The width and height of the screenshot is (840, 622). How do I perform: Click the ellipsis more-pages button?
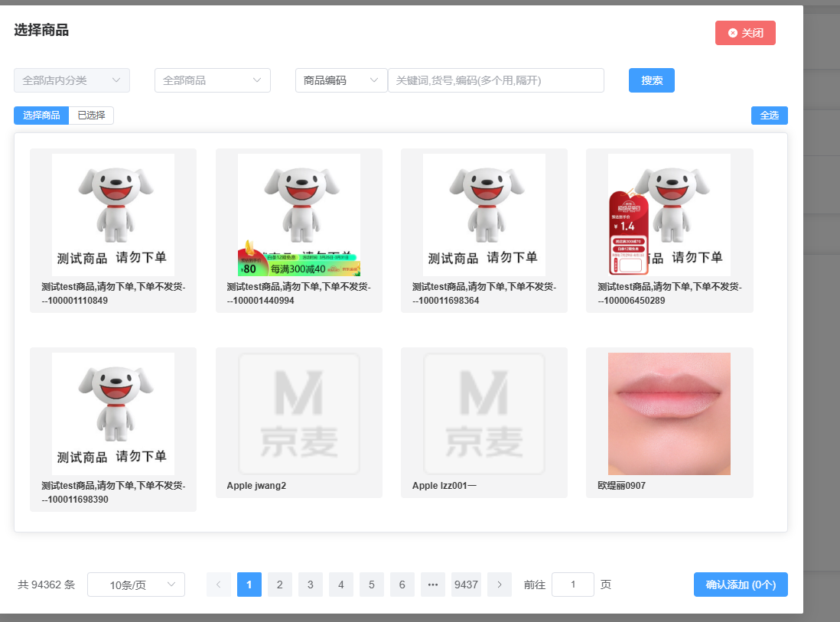click(432, 585)
